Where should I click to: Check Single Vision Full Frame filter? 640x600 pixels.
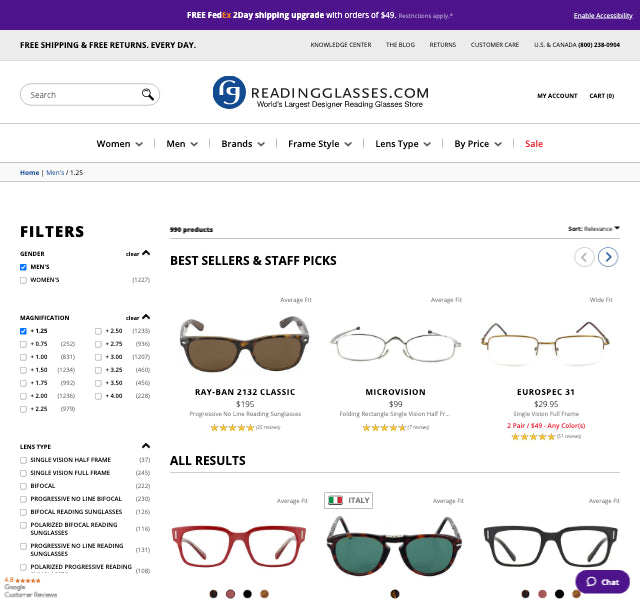pos(23,473)
